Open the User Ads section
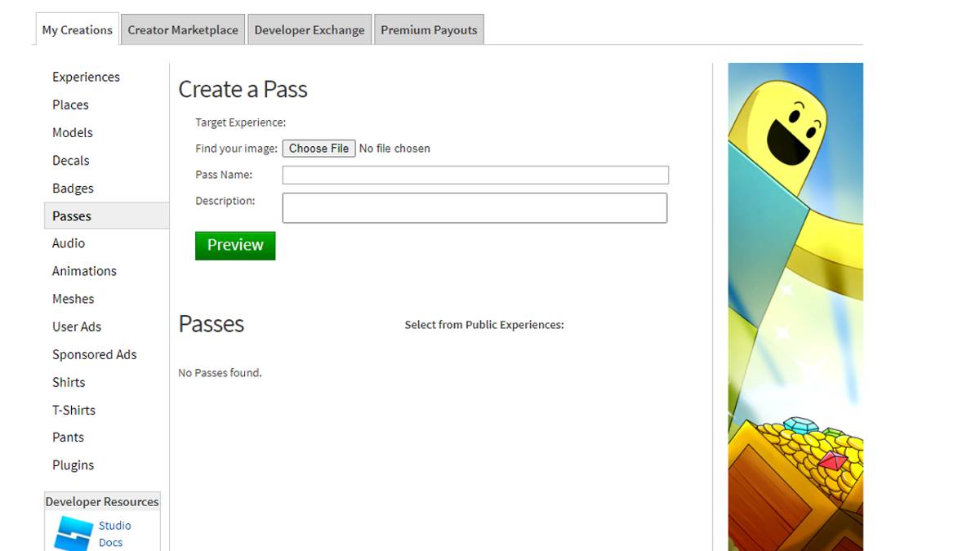 click(77, 326)
